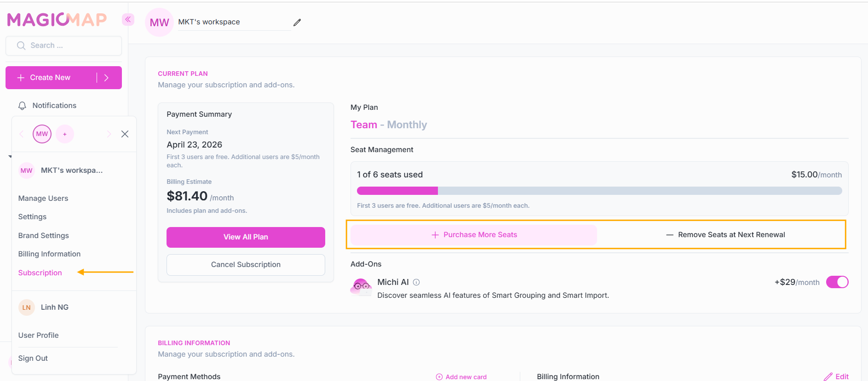The image size is (868, 381).
Task: Click Linh NG user name
Action: click(55, 307)
